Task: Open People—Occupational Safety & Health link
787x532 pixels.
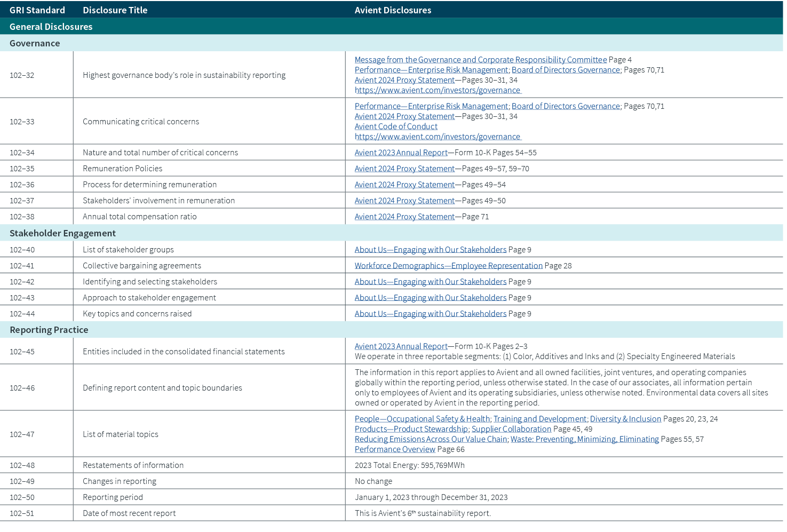Action: click(x=422, y=418)
